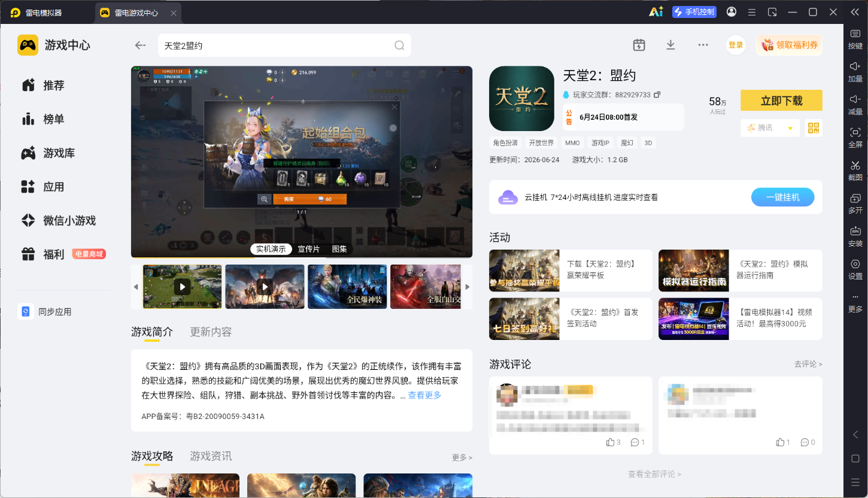Open 同步应用 sync apps item

pos(45,312)
